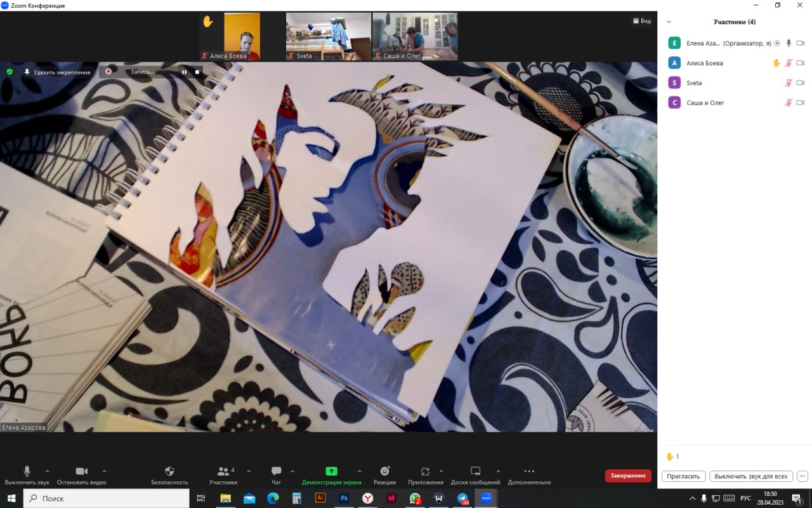Expand the arrow next to Доски сообщений
The height and width of the screenshot is (508, 812).
(498, 471)
